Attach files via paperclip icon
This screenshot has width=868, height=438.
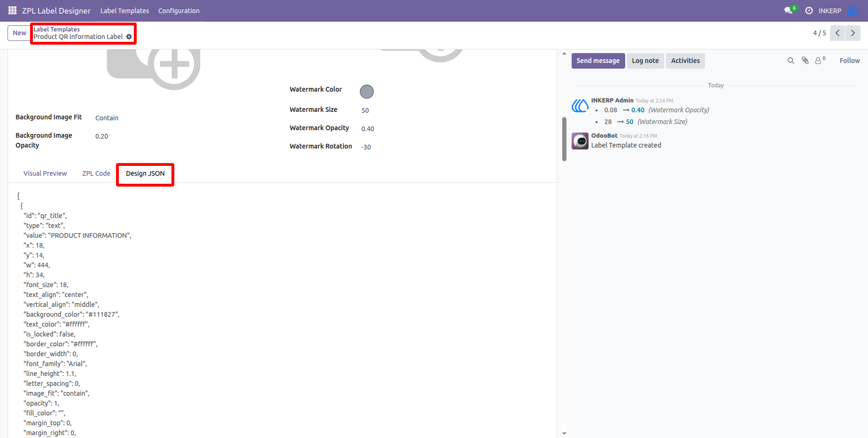coord(805,61)
